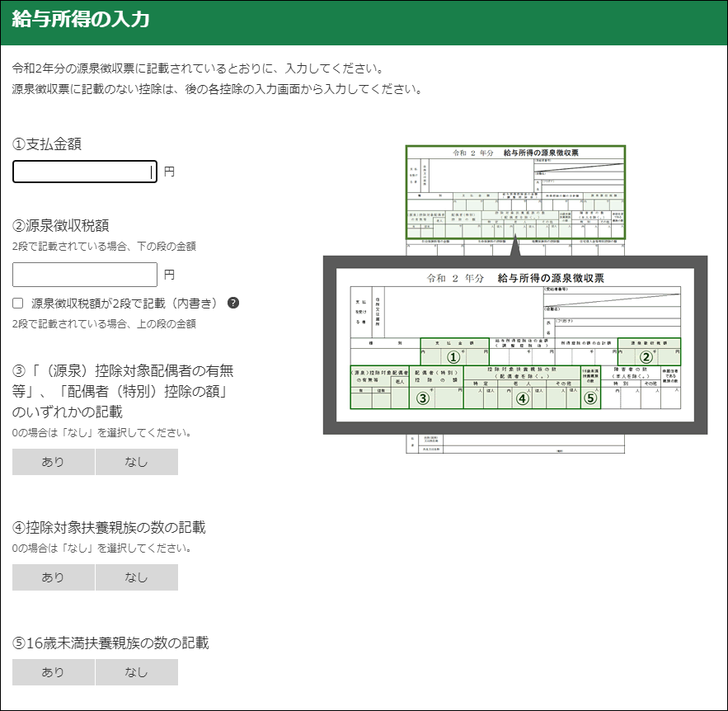Image resolution: width=728 pixels, height=711 pixels.
Task: Select あり for ③ 控除対象配偶者
Action: pos(54,462)
